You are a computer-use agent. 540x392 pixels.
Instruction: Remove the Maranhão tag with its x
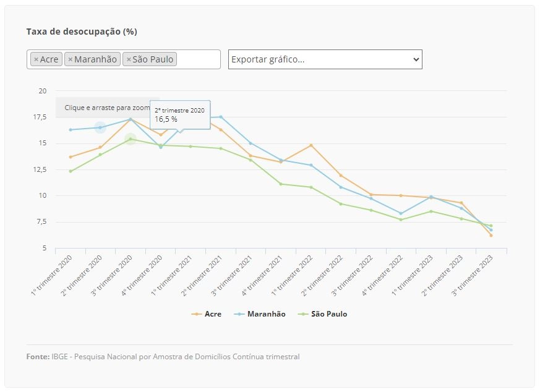(x=71, y=59)
